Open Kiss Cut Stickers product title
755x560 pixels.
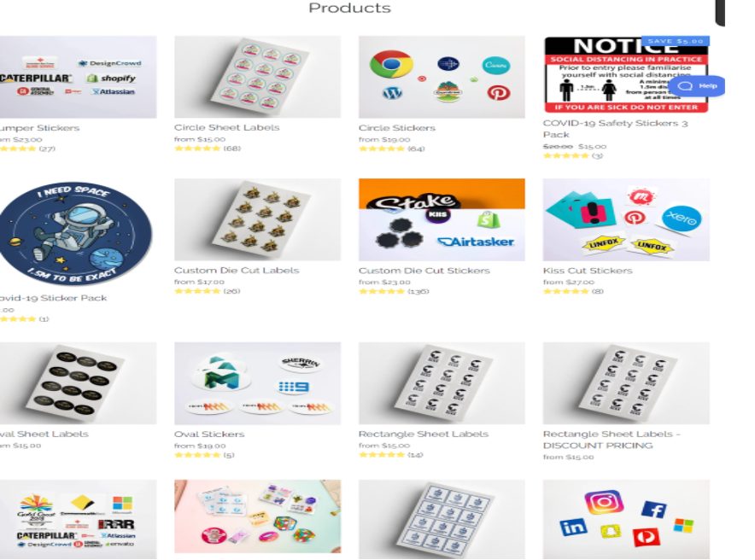point(588,271)
